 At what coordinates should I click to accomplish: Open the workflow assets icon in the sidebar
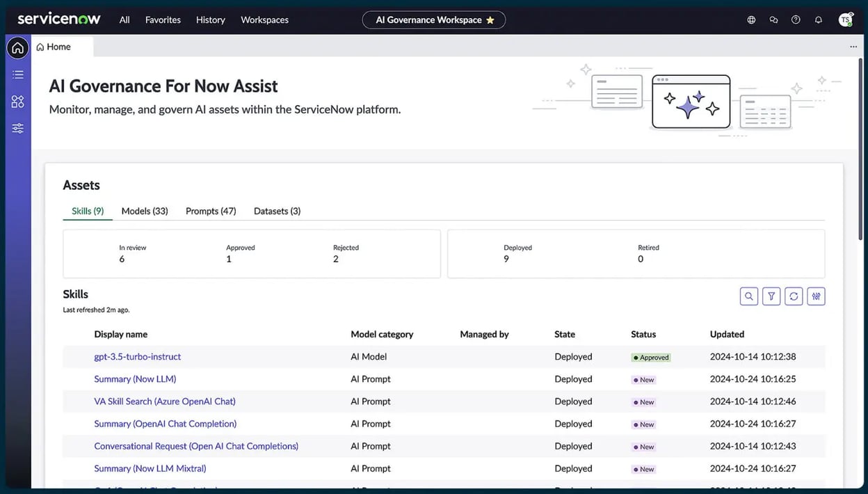tap(17, 101)
